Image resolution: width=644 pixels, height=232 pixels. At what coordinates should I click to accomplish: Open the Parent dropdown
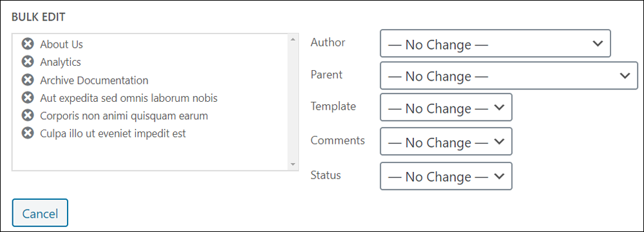(509, 75)
